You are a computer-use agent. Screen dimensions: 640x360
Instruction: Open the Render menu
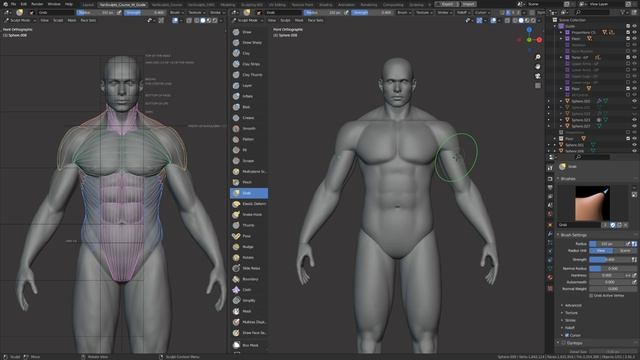37,4
